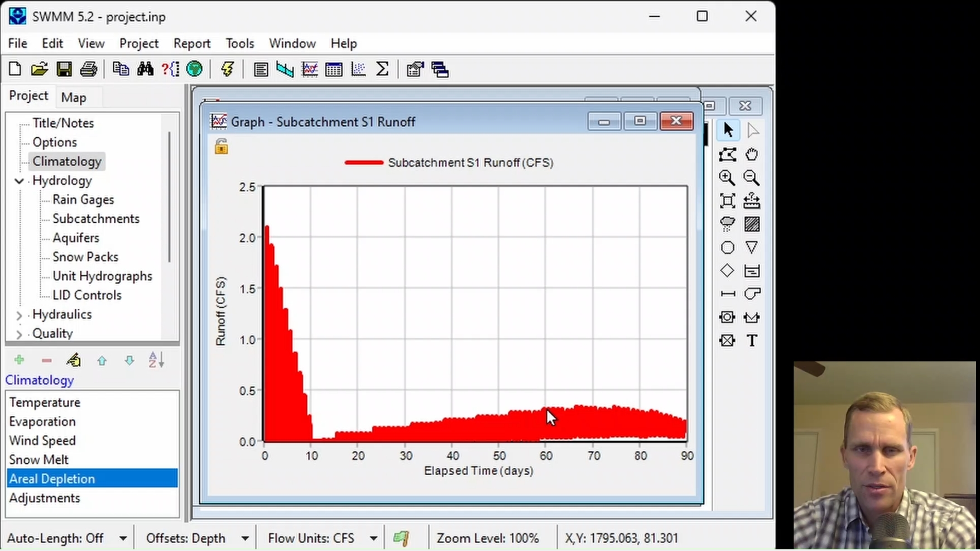This screenshot has width=980, height=551.
Task: Edit the selected Areal Depletion object
Action: tap(74, 360)
